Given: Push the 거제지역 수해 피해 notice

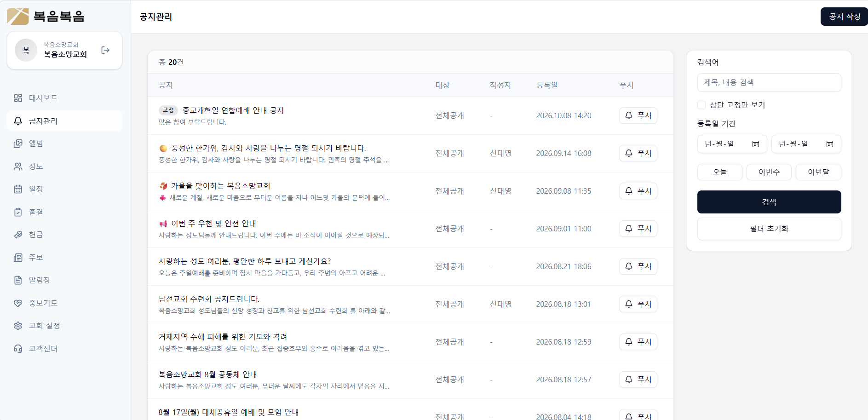Looking at the screenshot, I should [x=638, y=342].
